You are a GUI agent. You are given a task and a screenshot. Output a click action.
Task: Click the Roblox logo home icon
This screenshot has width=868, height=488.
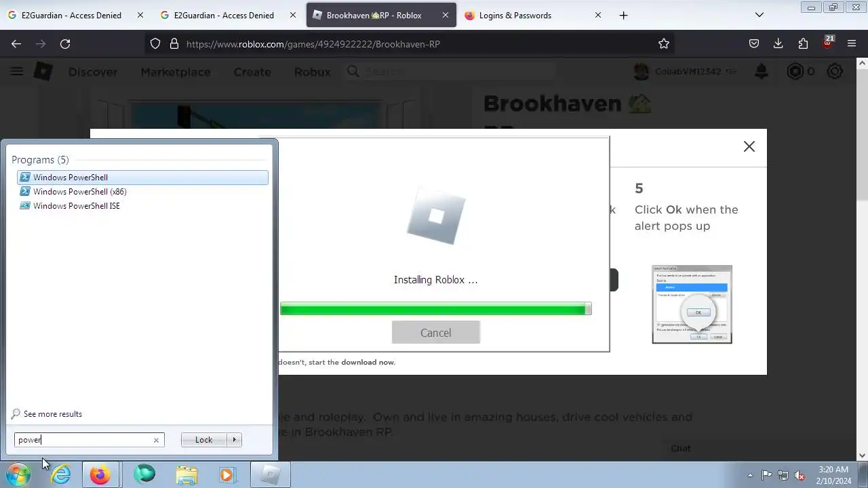(x=43, y=71)
